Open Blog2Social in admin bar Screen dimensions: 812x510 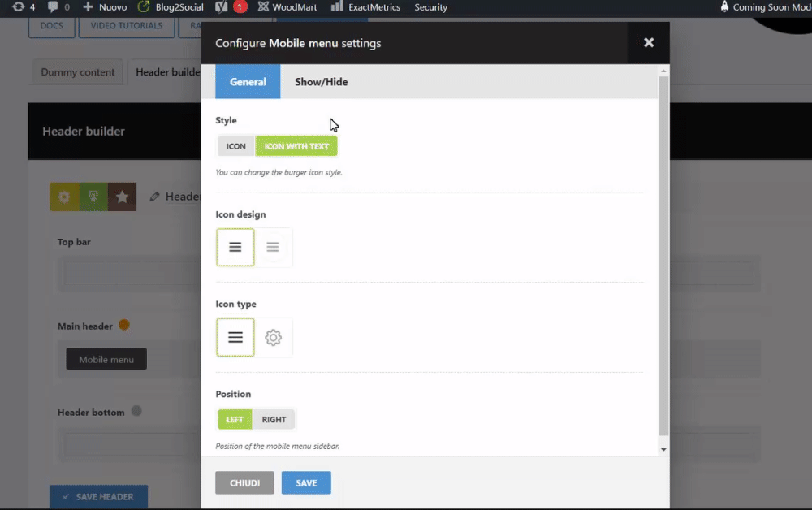171,7
